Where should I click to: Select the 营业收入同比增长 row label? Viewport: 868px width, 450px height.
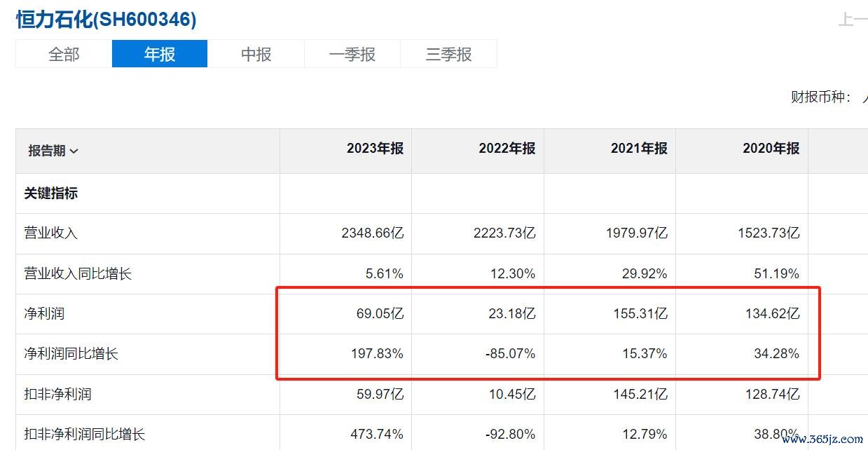coord(78,273)
